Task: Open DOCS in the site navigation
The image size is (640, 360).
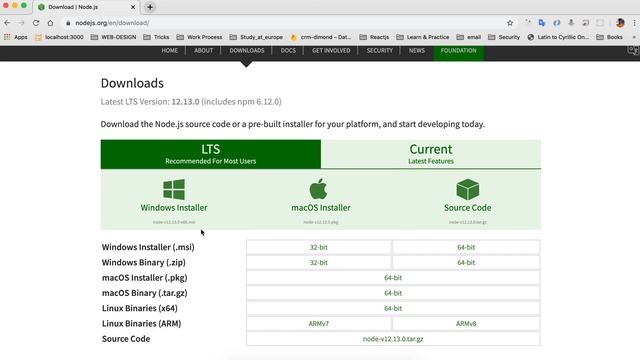Action: [x=288, y=51]
